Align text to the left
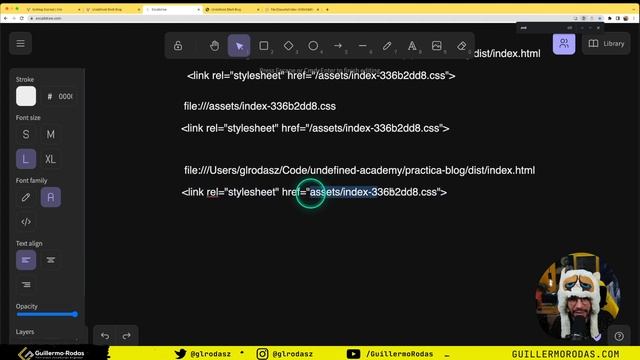This screenshot has height=360, width=640. [x=26, y=260]
